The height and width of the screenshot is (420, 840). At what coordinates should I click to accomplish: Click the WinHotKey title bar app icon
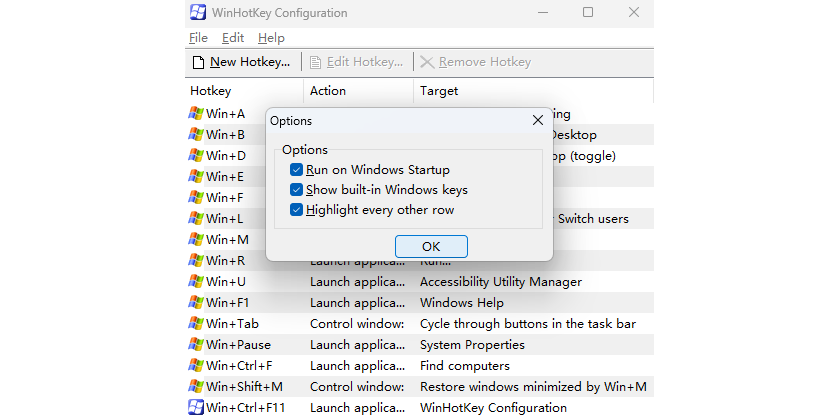click(198, 13)
